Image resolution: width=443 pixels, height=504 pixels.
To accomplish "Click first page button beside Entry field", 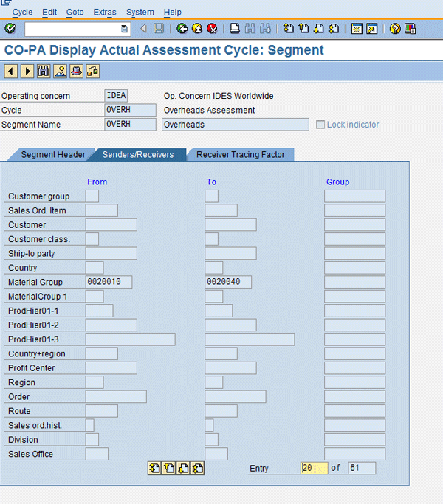I will coord(154,468).
